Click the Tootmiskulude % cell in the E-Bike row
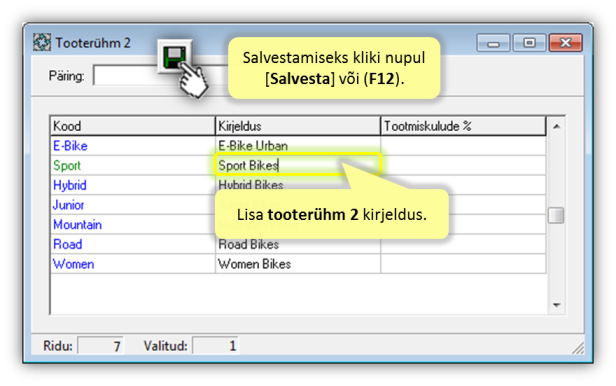 point(464,146)
